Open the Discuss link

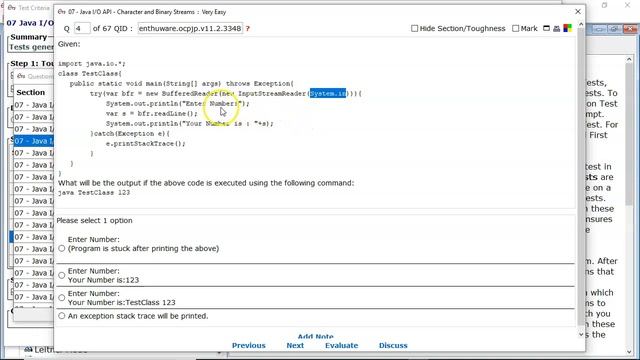coord(393,345)
